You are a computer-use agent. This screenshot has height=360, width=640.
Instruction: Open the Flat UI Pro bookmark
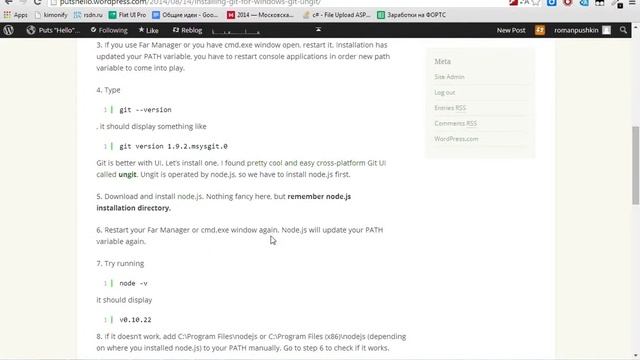point(127,15)
